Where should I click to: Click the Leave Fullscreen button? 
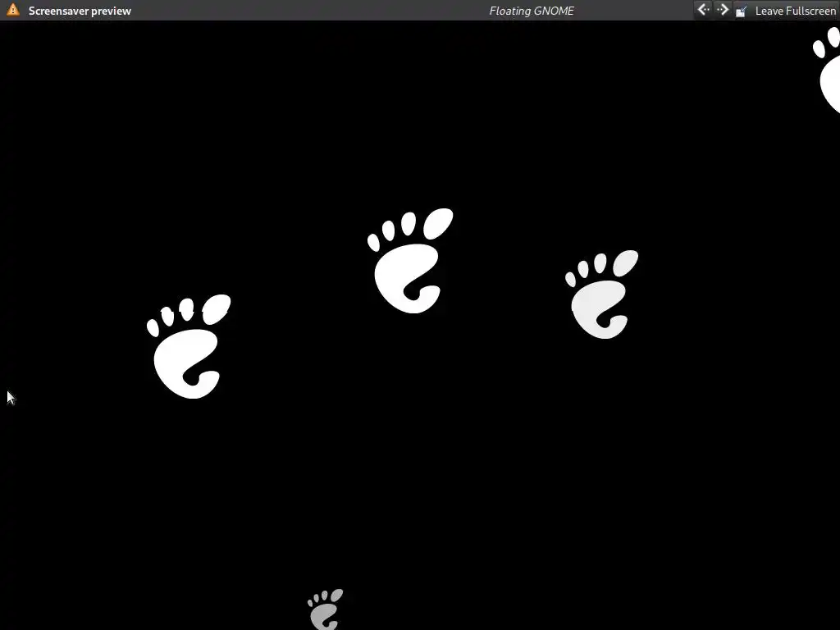click(x=786, y=10)
